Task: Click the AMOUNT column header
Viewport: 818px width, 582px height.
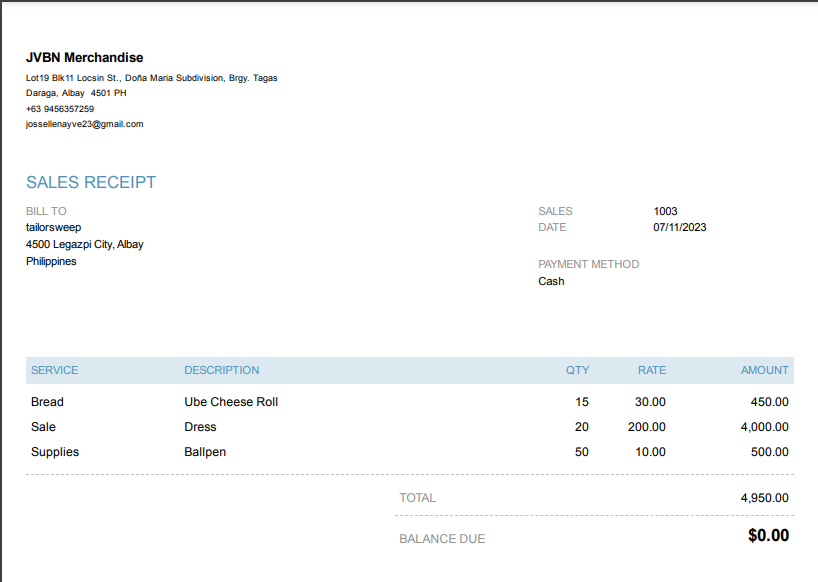Action: (765, 370)
